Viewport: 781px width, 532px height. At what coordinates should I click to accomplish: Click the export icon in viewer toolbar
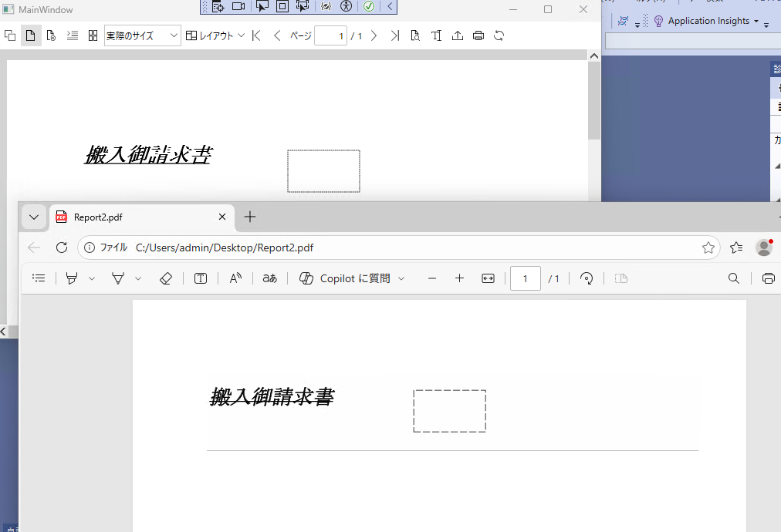[x=457, y=35]
